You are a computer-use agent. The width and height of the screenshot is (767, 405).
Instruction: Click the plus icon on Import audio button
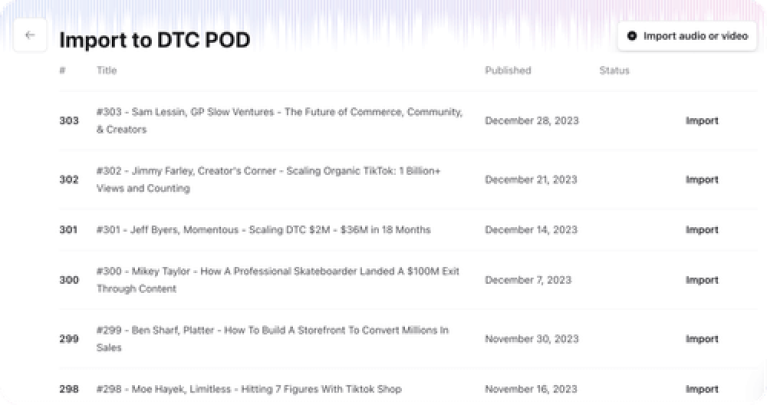pos(632,36)
